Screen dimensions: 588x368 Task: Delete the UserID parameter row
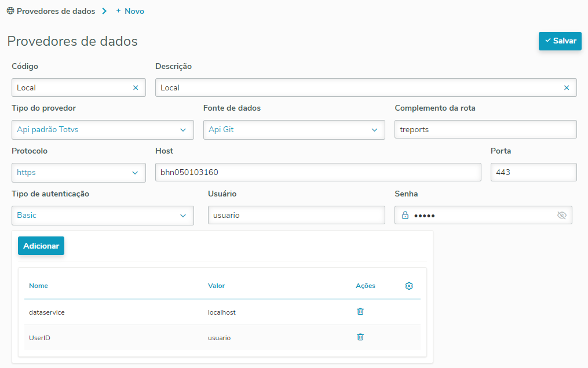pos(360,337)
